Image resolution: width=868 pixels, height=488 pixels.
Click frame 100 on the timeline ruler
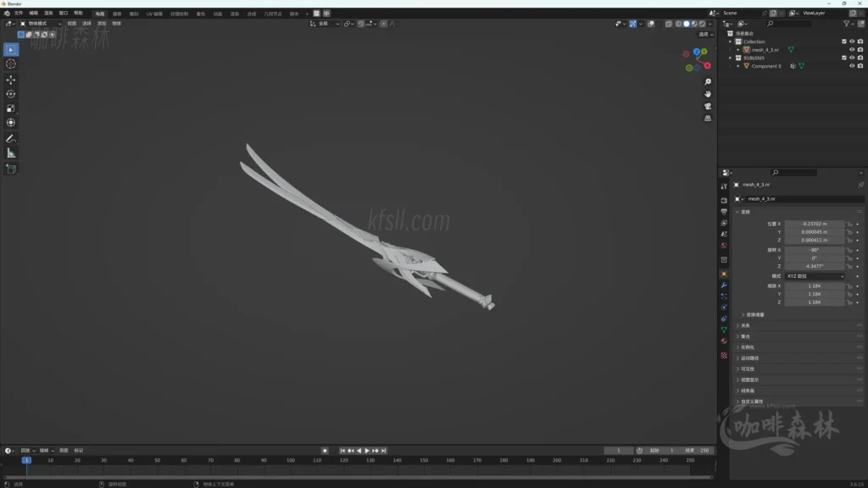(290, 460)
